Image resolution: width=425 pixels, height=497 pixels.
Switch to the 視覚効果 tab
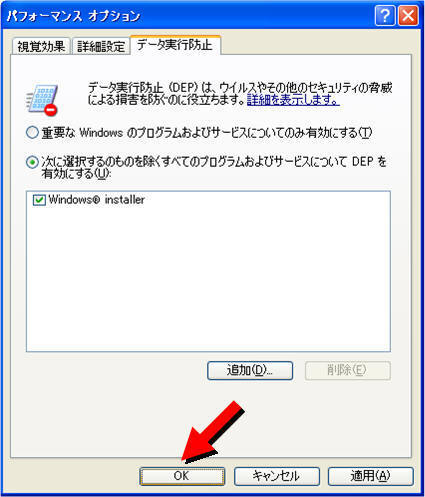click(41, 46)
